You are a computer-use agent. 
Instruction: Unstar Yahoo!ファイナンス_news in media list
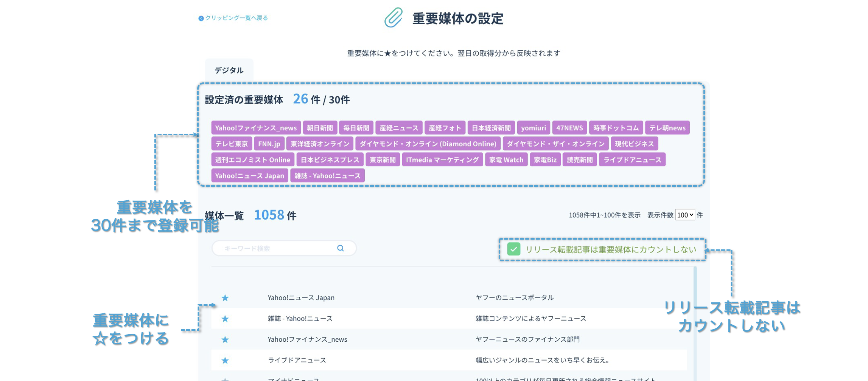click(225, 339)
